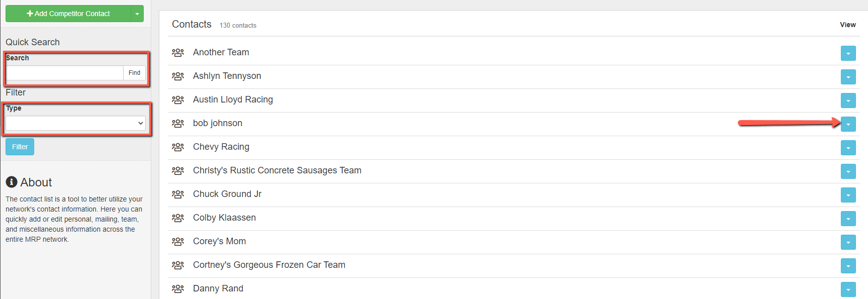Click the group icon next to Danny Rand
The width and height of the screenshot is (868, 299).
tap(178, 288)
